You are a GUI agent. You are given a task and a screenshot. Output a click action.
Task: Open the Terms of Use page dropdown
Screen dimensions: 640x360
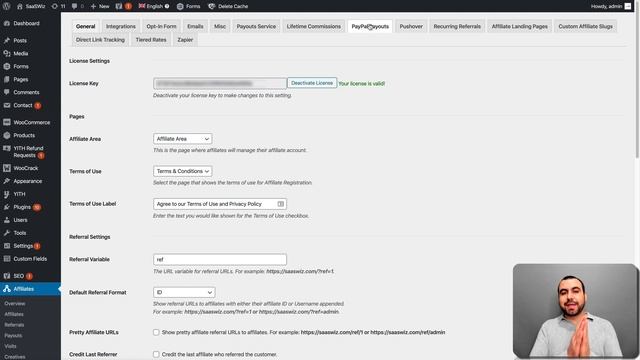tap(182, 171)
